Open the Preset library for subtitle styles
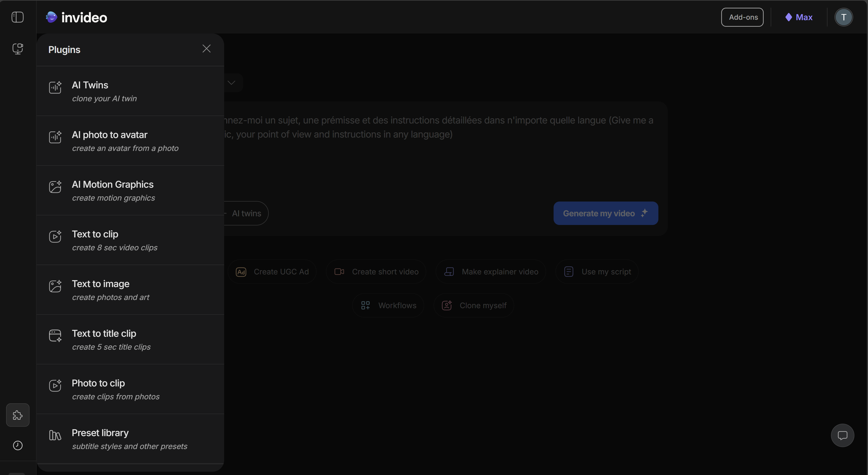 100,433
